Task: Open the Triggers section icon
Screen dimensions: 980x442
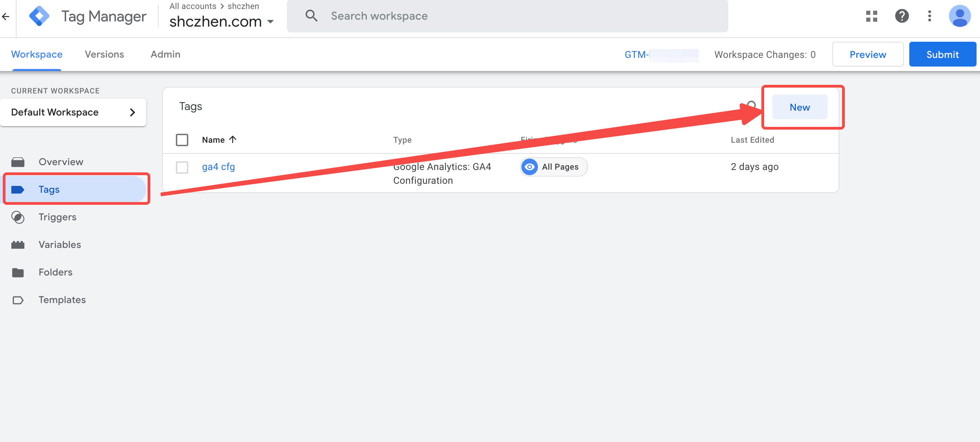Action: [x=18, y=217]
